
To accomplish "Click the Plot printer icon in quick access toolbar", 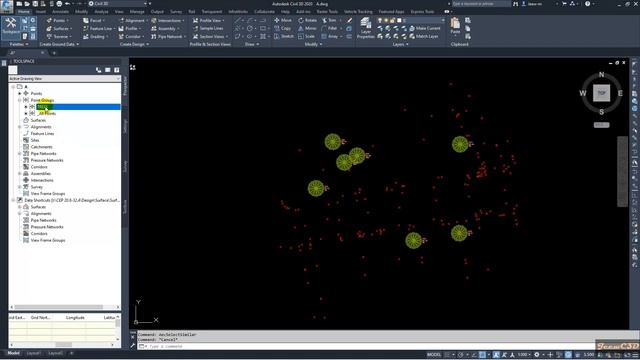I will [x=60, y=4].
